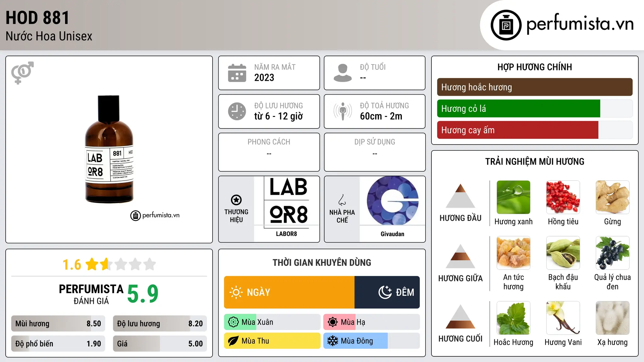Click the Độ phổ biến 1.90 score bar
The height and width of the screenshot is (362, 644).
tap(58, 343)
